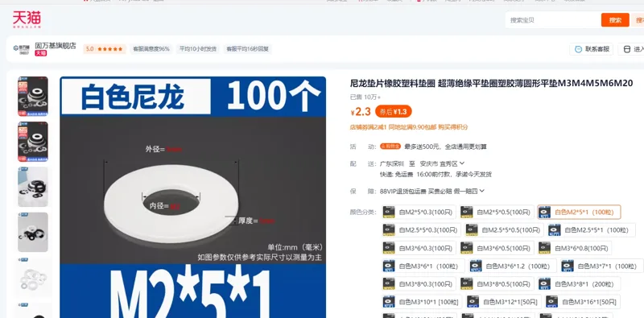Image resolution: width=644 pixels, height=318 pixels.
Task: Submit search with the orange 搜索 button
Action: click(x=615, y=20)
